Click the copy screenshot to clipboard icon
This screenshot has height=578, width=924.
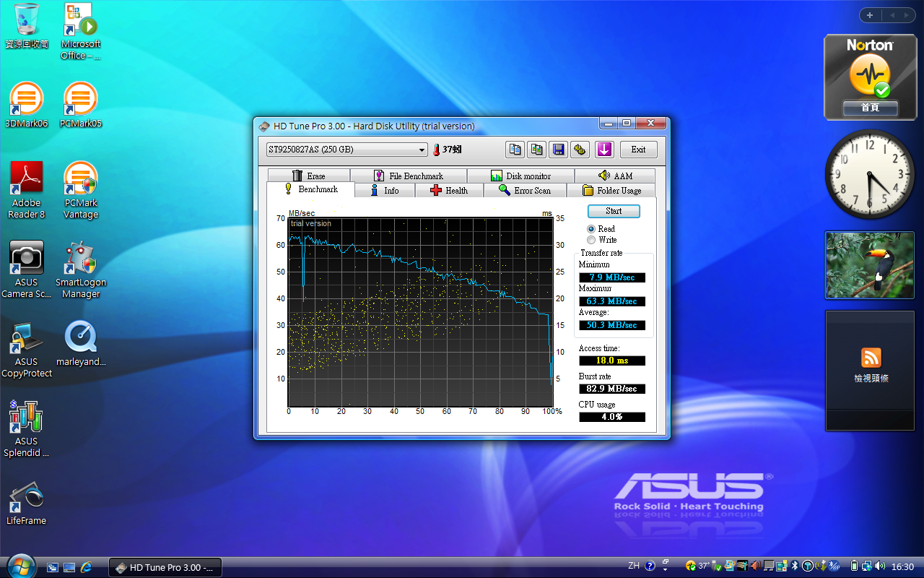(536, 150)
